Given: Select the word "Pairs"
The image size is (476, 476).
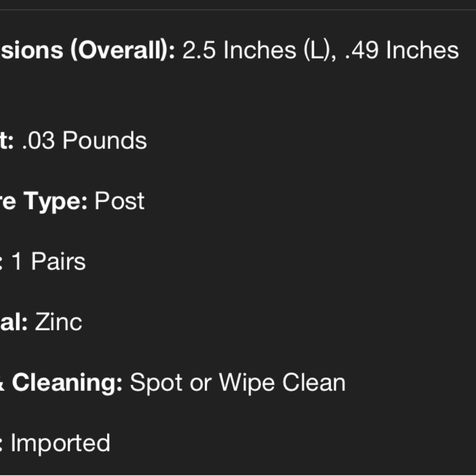Looking at the screenshot, I should point(59,261).
